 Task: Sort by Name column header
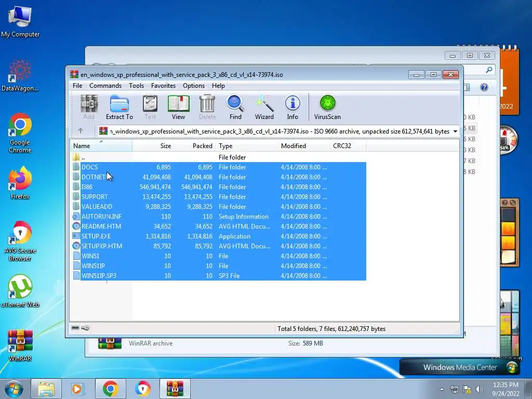coord(101,146)
